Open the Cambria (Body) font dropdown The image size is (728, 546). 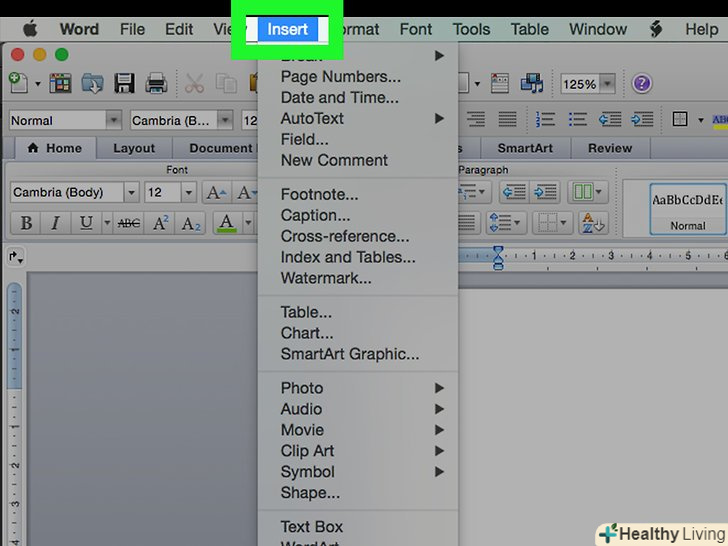131,192
